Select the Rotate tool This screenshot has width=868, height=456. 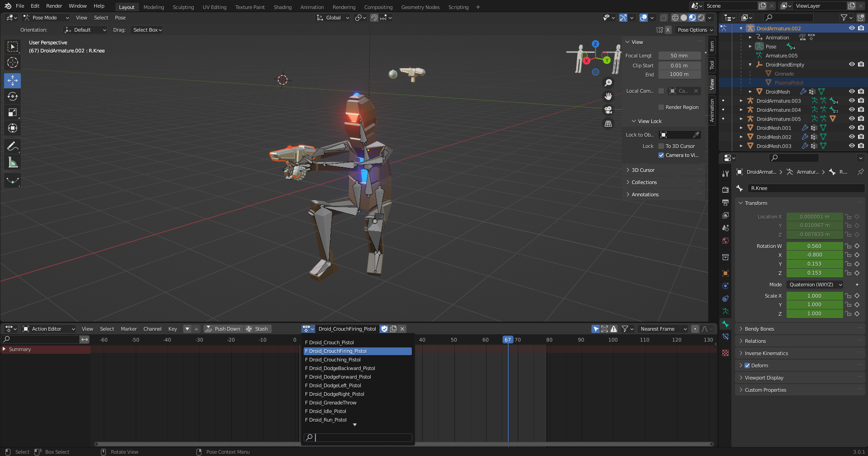[13, 96]
